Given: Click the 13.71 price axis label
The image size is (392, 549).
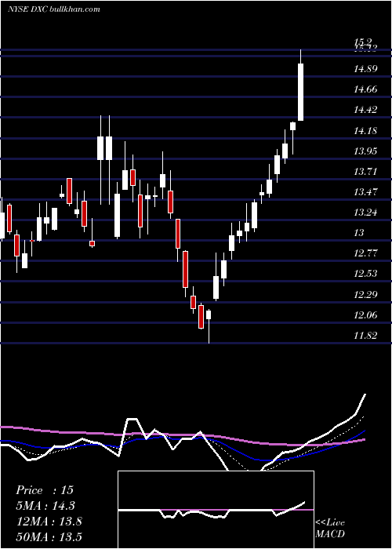Looking at the screenshot, I should point(365,172).
